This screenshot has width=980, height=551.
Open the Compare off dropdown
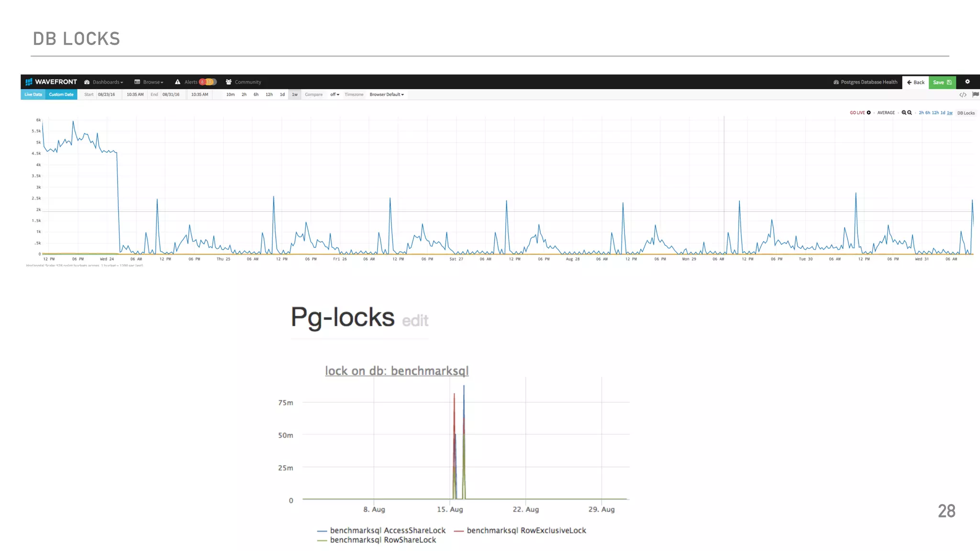pyautogui.click(x=334, y=95)
